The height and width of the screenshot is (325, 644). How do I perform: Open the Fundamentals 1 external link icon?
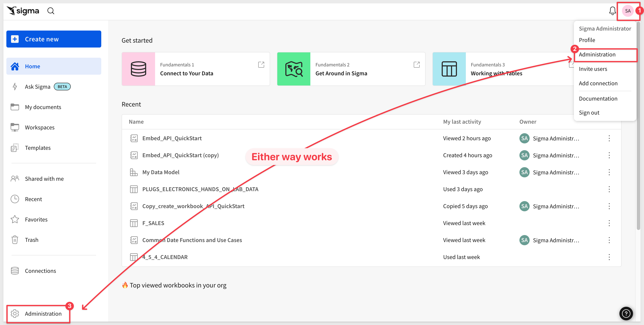pos(261,65)
